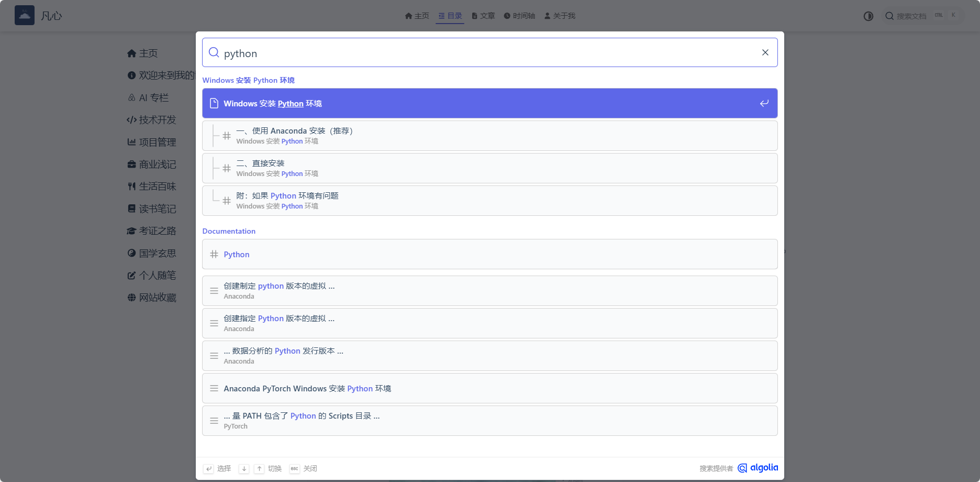Open 文章 in top navigation
980x482 pixels.
[483, 16]
